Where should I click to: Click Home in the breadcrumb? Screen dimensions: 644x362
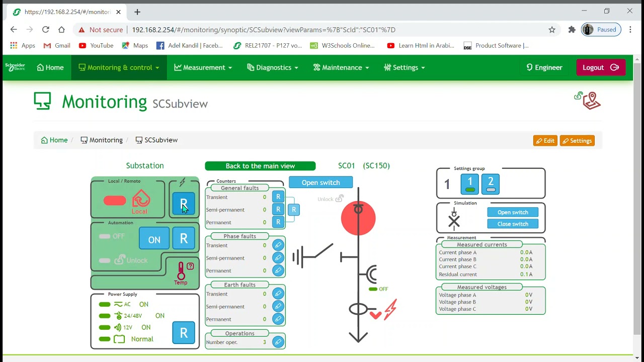[54, 140]
